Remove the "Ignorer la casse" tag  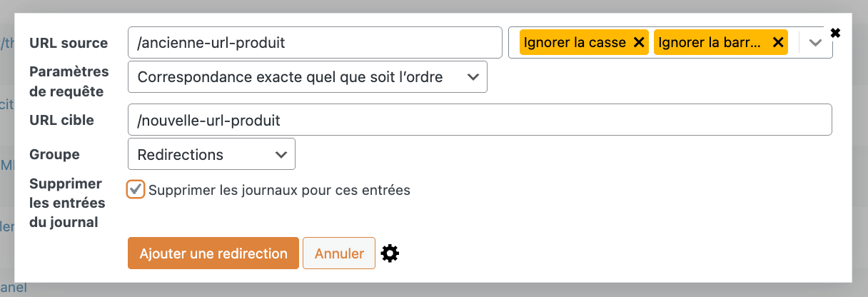[639, 43]
